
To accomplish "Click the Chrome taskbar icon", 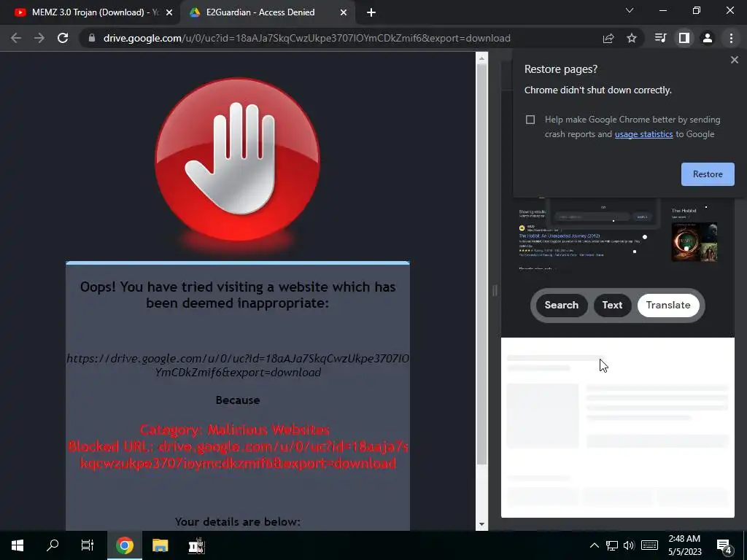I will (124, 545).
